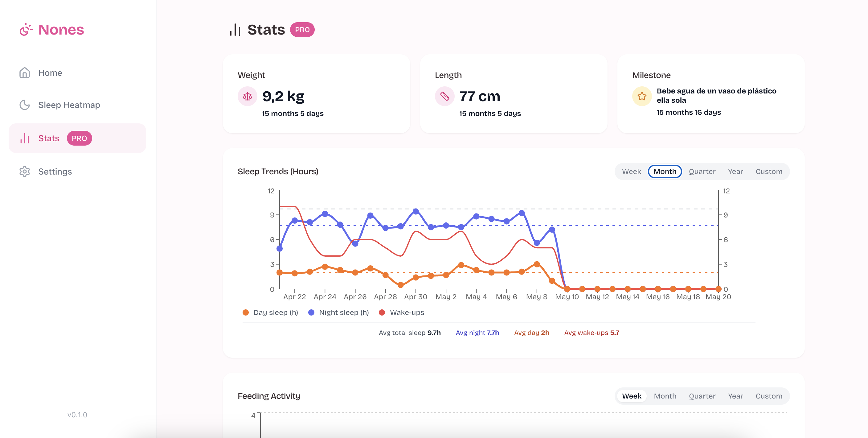
Task: Click the Settings gear icon
Action: point(25,171)
